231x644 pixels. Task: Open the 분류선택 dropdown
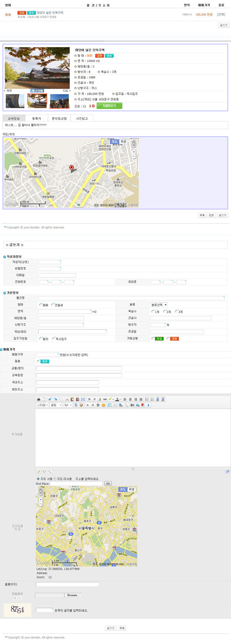pyautogui.click(x=159, y=305)
